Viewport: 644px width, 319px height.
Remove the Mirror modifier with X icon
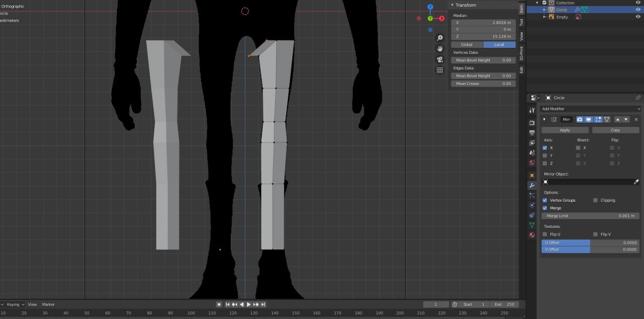[x=636, y=119]
